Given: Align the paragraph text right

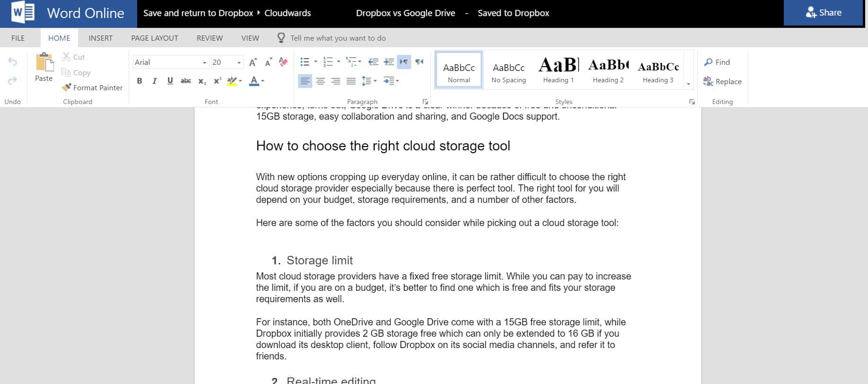Looking at the screenshot, I should click(336, 81).
